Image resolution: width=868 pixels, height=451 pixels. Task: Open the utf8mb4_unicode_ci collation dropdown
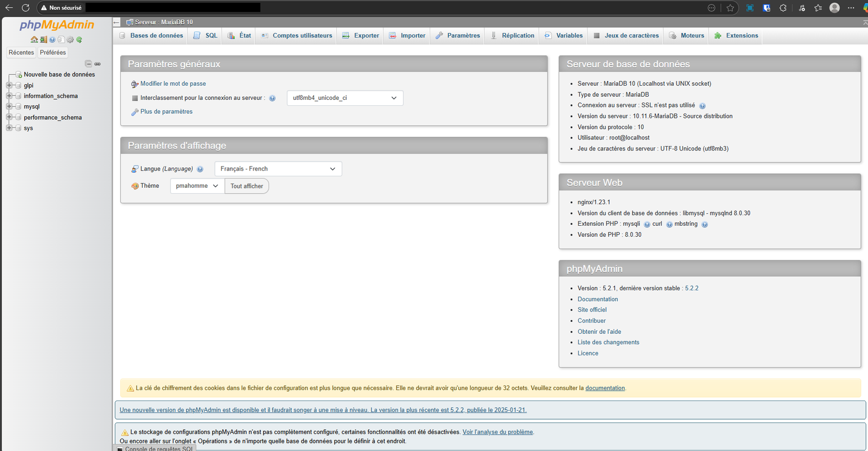(345, 98)
